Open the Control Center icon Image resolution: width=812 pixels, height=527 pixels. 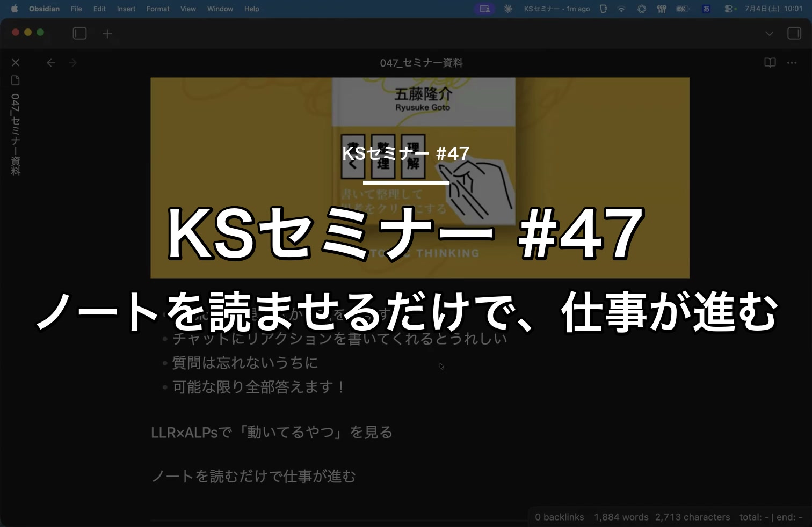pyautogui.click(x=729, y=9)
